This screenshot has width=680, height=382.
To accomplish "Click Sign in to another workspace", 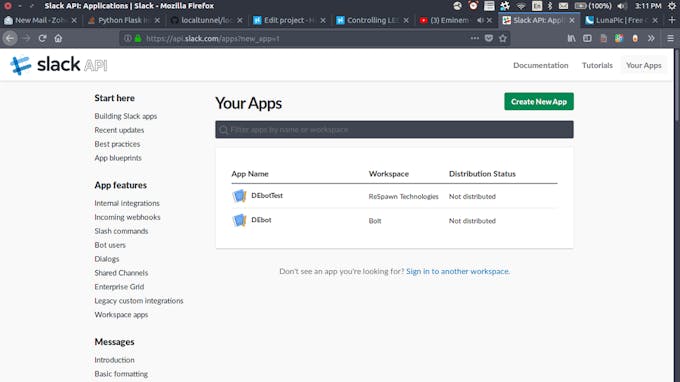I will (458, 271).
